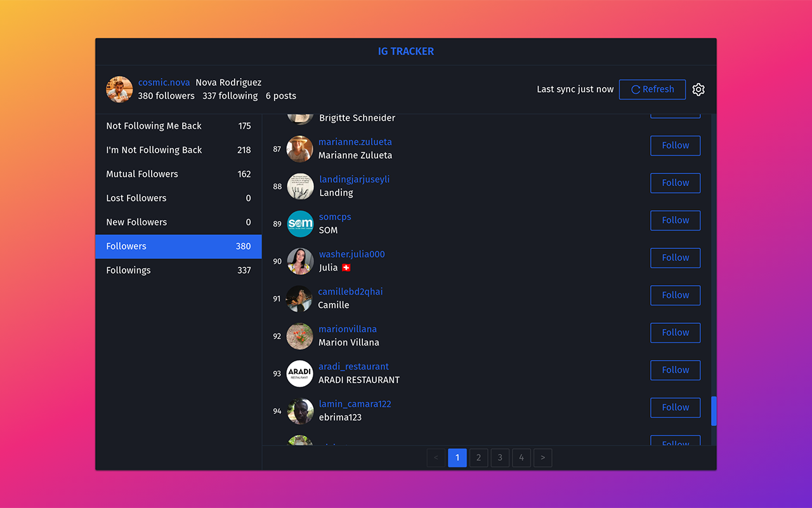Check the Lost Followers section

coord(178,197)
